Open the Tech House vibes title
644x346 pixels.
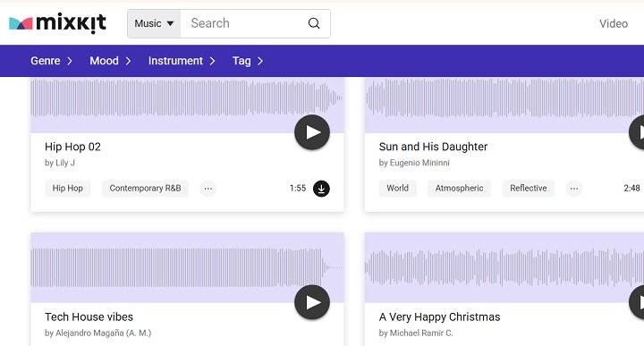pyautogui.click(x=89, y=316)
